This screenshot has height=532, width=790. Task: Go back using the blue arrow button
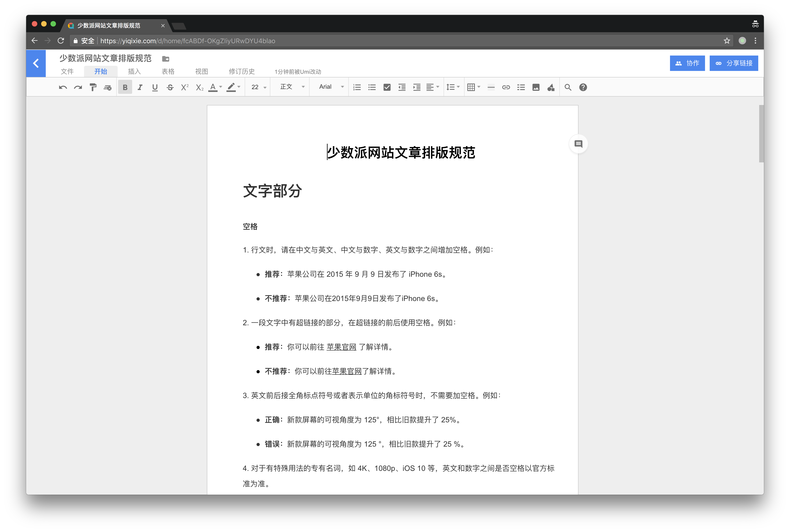click(x=36, y=63)
